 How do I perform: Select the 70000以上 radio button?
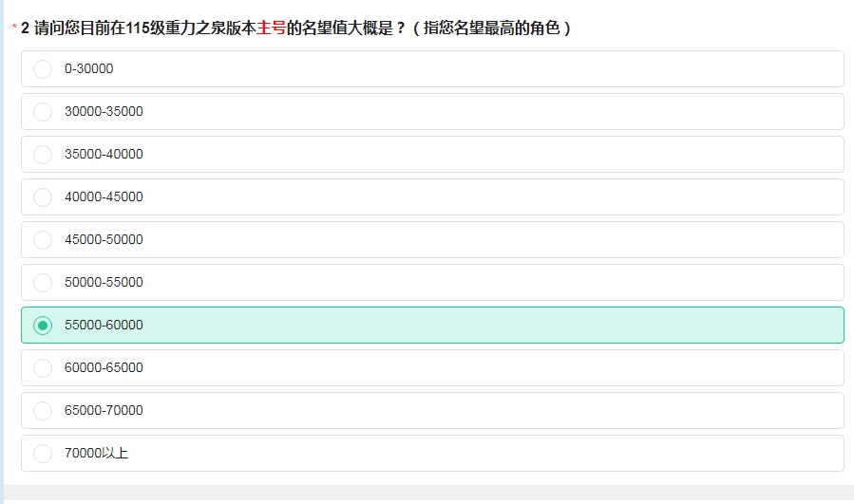43,454
